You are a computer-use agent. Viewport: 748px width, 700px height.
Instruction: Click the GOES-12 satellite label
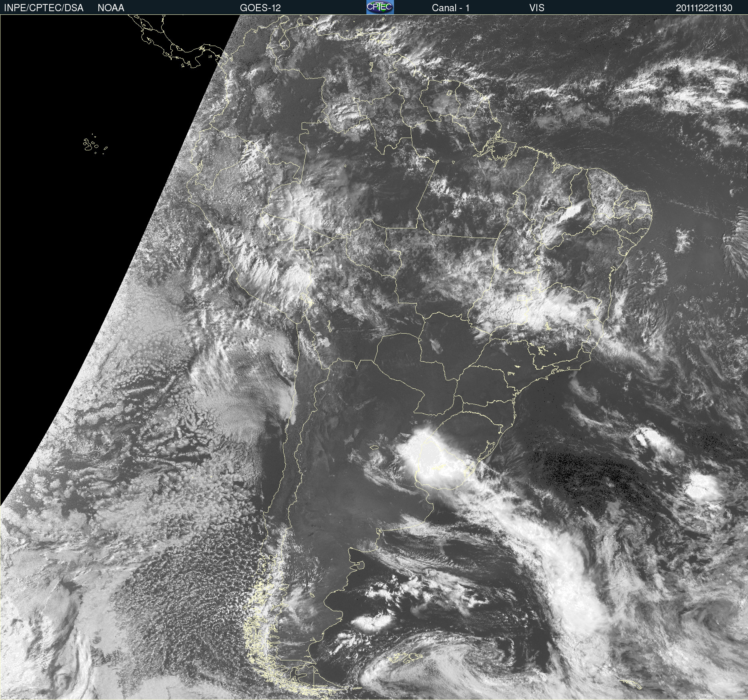point(260,8)
